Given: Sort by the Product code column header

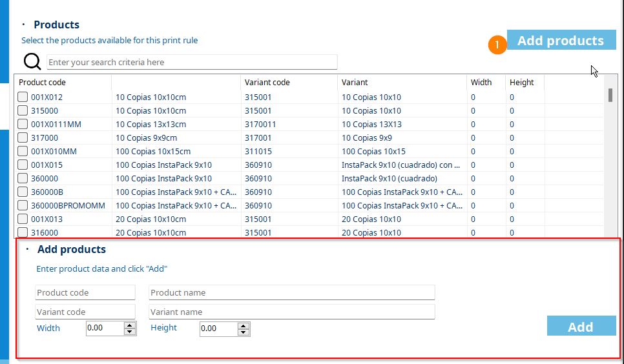Looking at the screenshot, I should coord(43,82).
